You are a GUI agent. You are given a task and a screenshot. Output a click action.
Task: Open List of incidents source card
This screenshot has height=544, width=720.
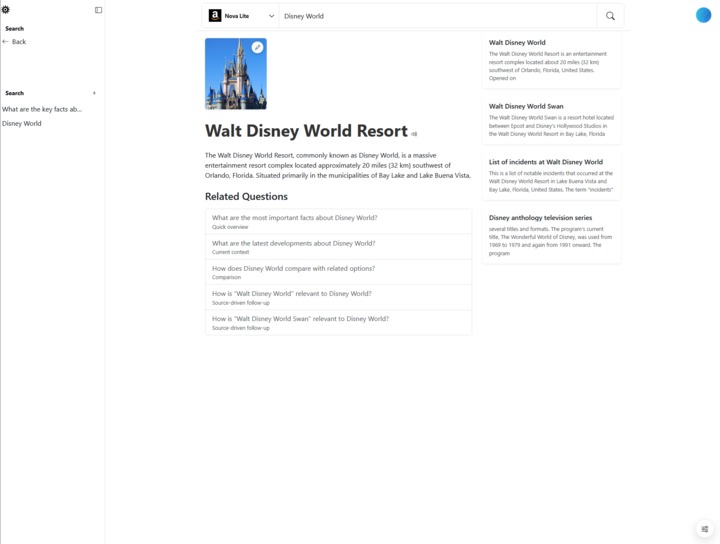551,176
